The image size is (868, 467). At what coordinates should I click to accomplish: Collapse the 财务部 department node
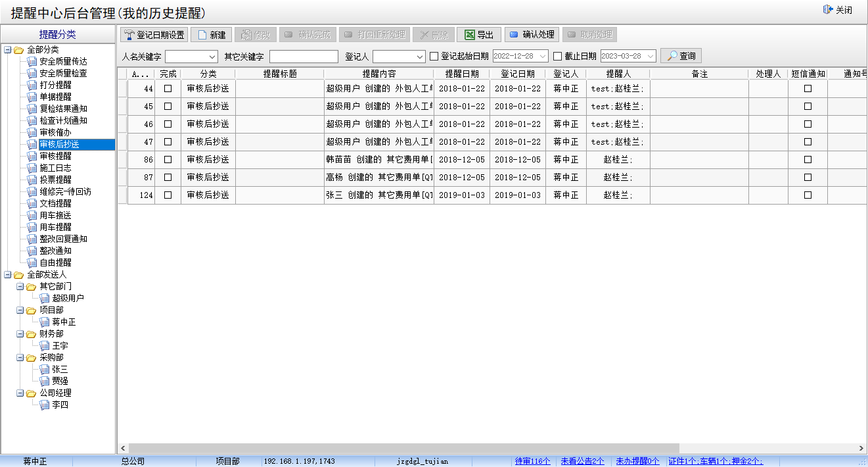20,334
